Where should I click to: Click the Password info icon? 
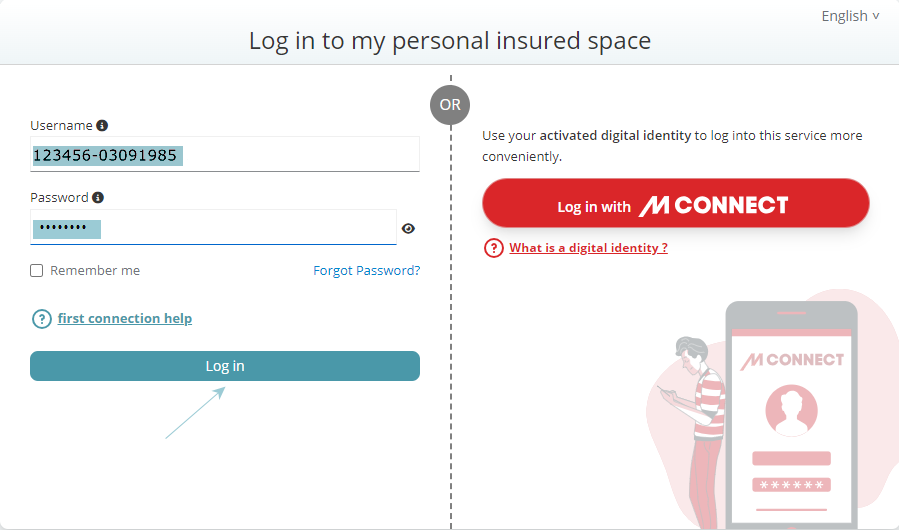coord(98,197)
